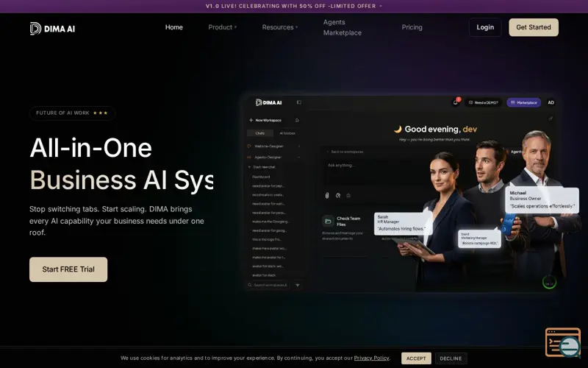Click the toolbox icon beside the globe icon
The image size is (588, 368).
[x=348, y=195]
